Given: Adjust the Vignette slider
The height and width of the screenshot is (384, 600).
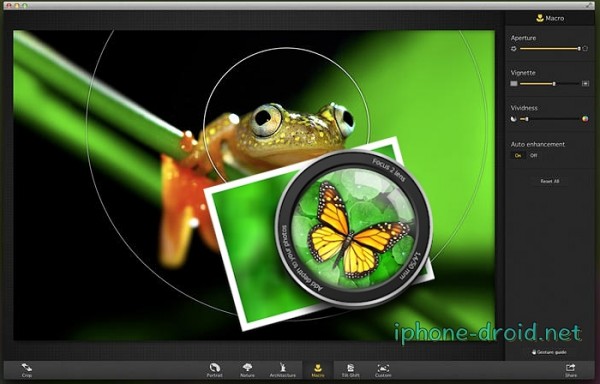Looking at the screenshot, I should point(549,83).
